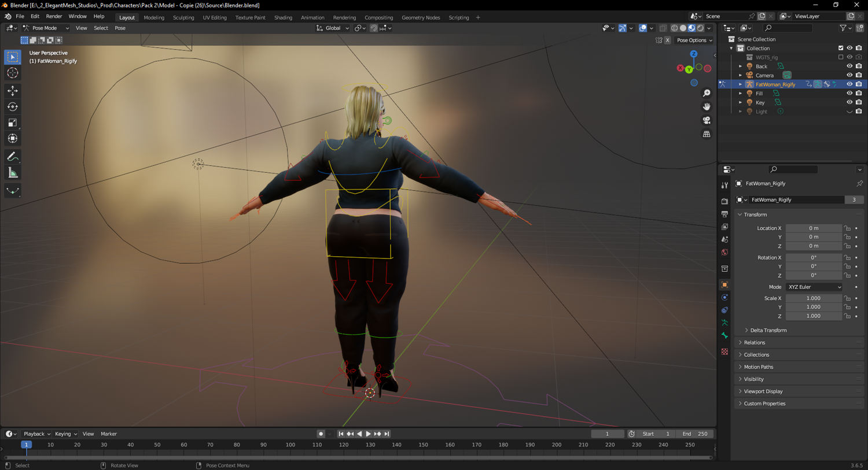The width and height of the screenshot is (868, 470).
Task: Select the Measure ruler tool
Action: [x=13, y=173]
